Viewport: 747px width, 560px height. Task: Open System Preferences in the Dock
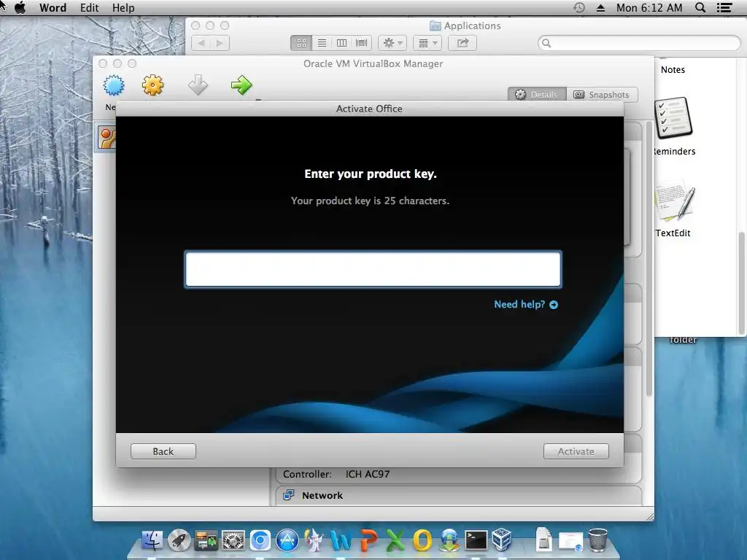tap(233, 540)
